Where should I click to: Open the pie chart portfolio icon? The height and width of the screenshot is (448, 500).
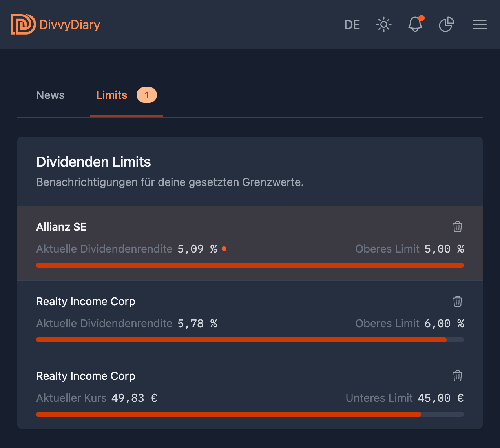[x=446, y=25]
